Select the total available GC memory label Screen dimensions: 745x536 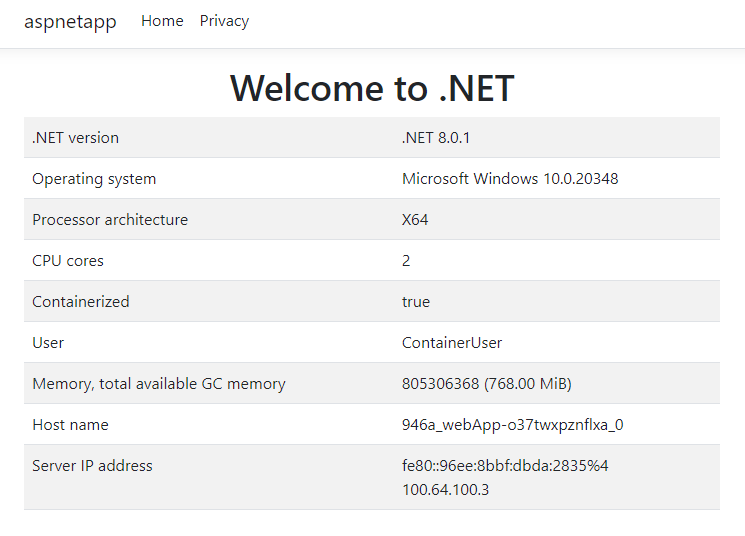pos(159,384)
